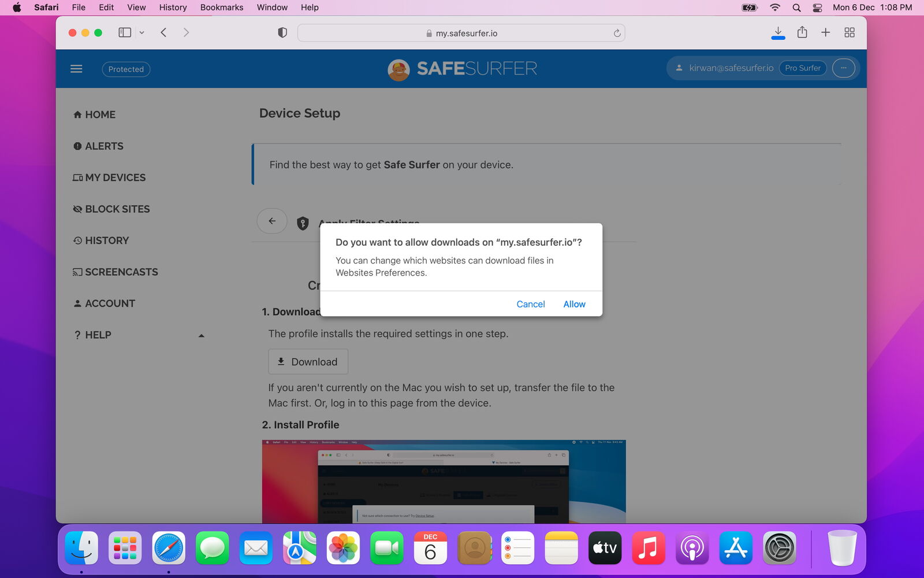Click the date and time in menu bar
The height and width of the screenshot is (578, 924).
tap(872, 8)
